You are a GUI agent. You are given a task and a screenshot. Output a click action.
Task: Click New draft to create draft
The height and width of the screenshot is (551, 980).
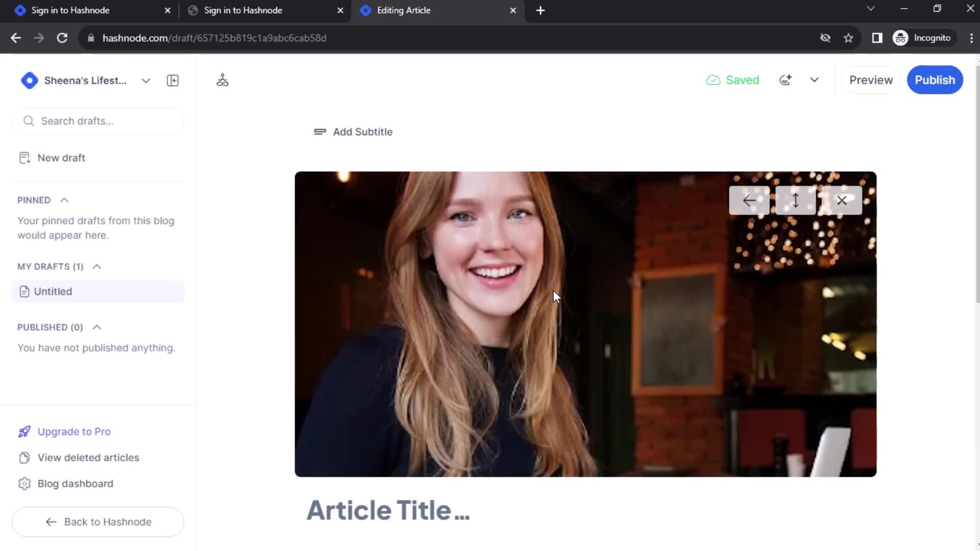tap(61, 158)
